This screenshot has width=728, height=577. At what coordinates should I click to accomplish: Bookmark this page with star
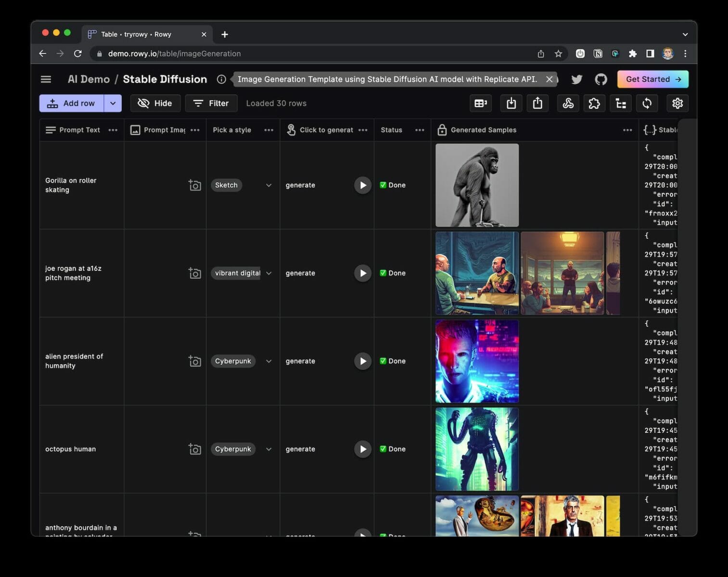(x=558, y=54)
